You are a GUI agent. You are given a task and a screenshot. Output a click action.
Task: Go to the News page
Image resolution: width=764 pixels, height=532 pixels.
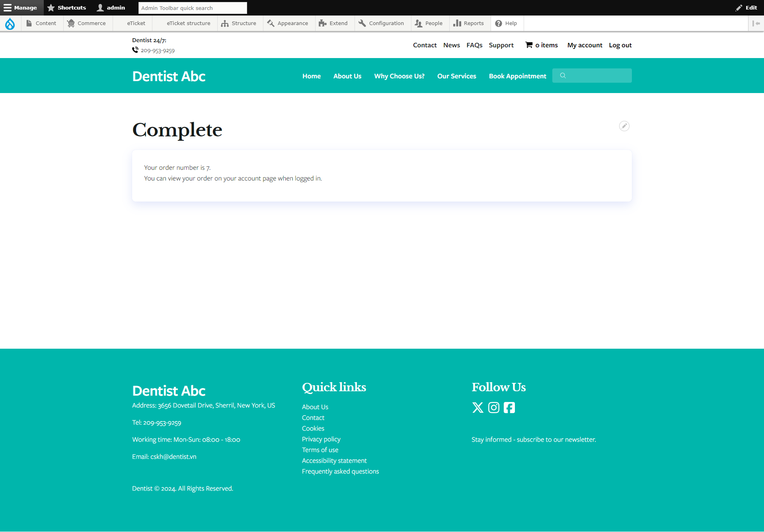point(451,45)
